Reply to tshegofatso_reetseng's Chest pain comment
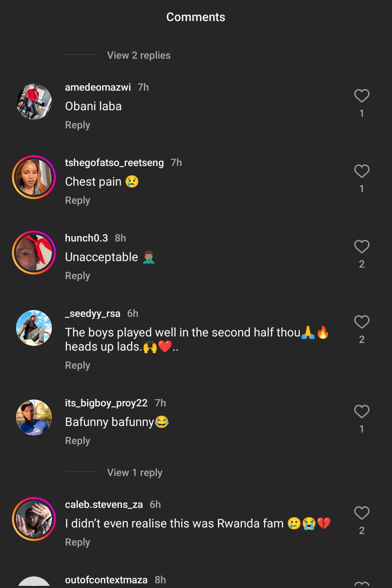The height and width of the screenshot is (588, 392). (77, 200)
